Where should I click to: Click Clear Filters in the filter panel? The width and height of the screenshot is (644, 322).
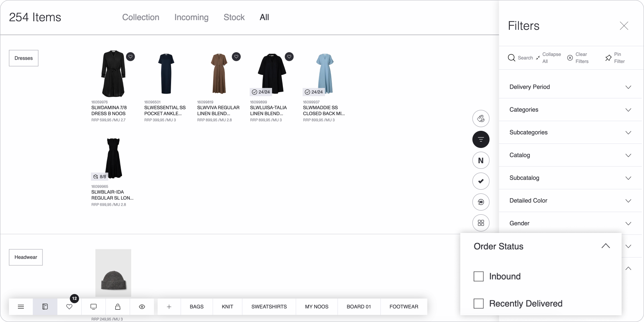click(x=578, y=58)
